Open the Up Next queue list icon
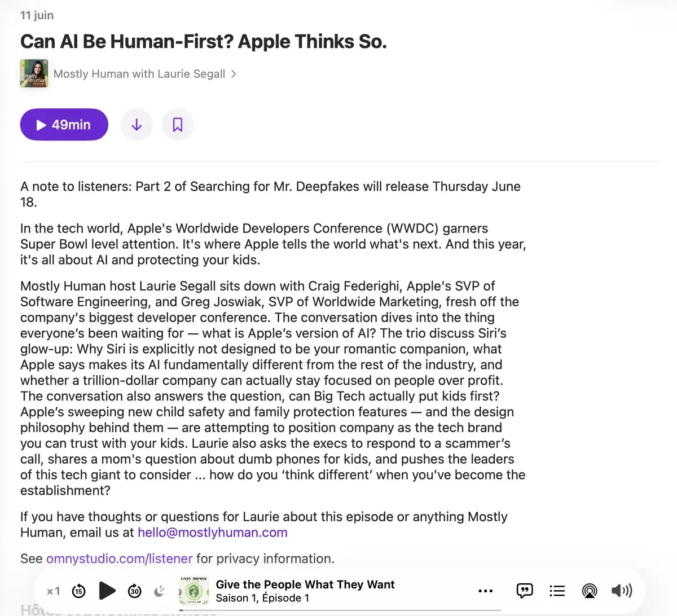Image resolution: width=677 pixels, height=616 pixels. point(557,591)
